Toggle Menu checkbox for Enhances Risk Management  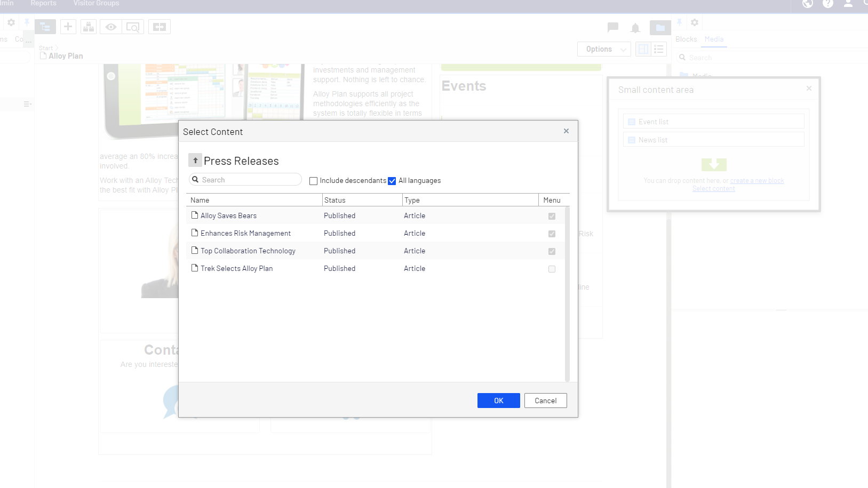552,234
